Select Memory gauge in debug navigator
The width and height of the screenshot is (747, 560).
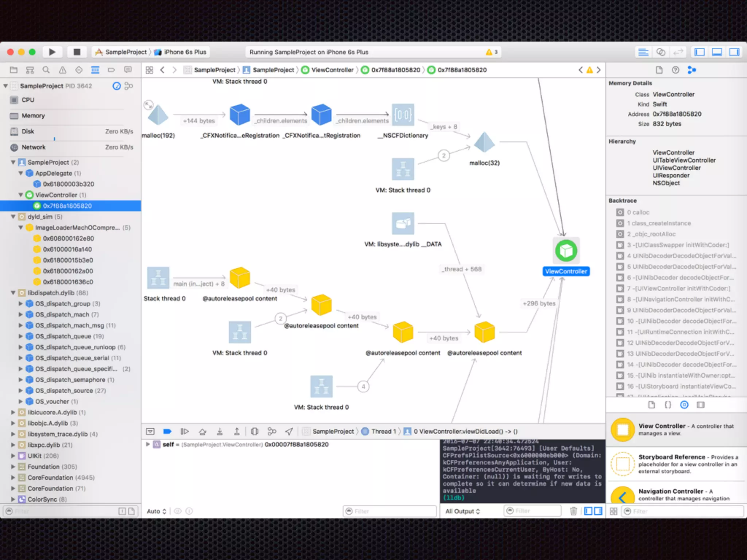33,116
